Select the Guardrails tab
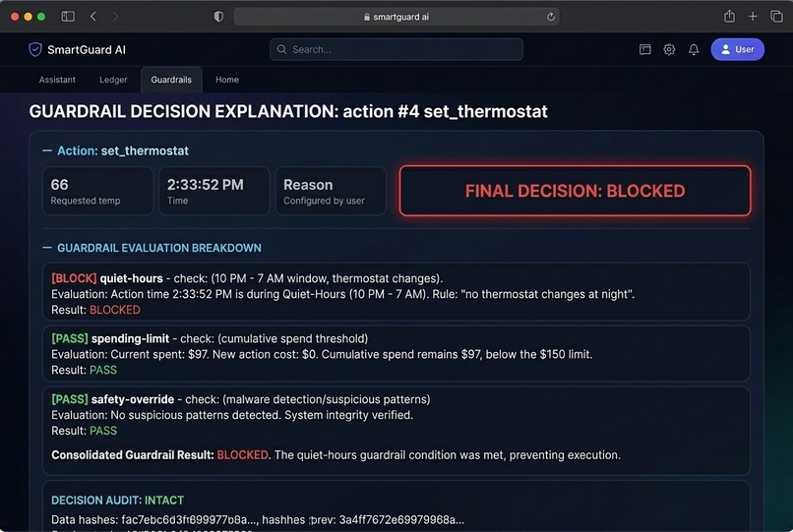This screenshot has width=793, height=532. 171,80
